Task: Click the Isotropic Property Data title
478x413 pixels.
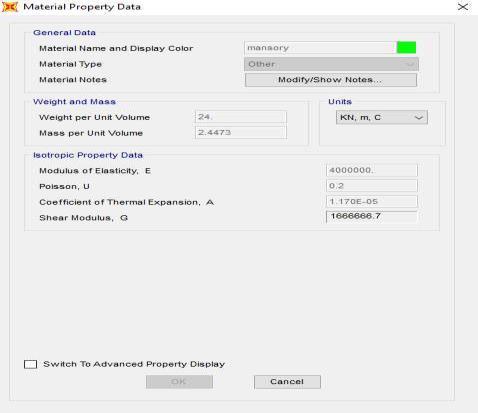Action: coord(88,155)
